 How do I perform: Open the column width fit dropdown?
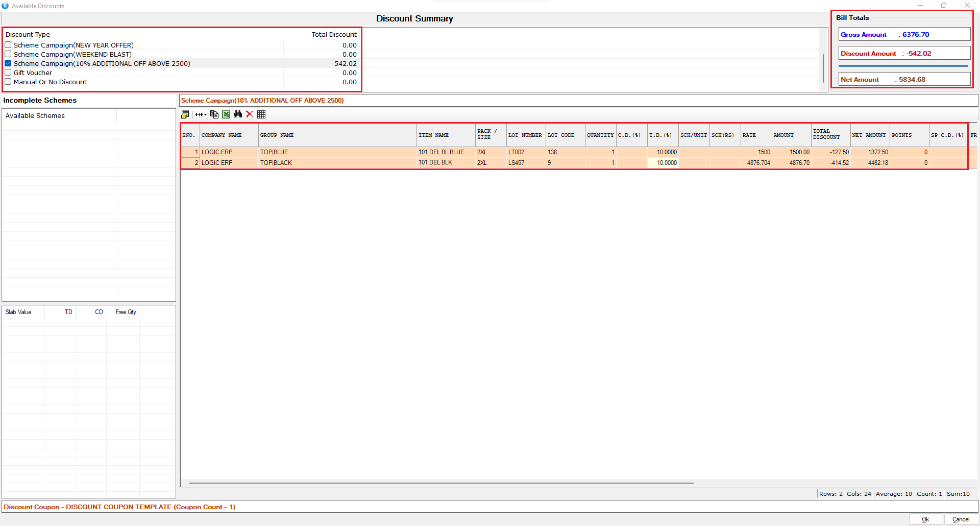coord(201,114)
